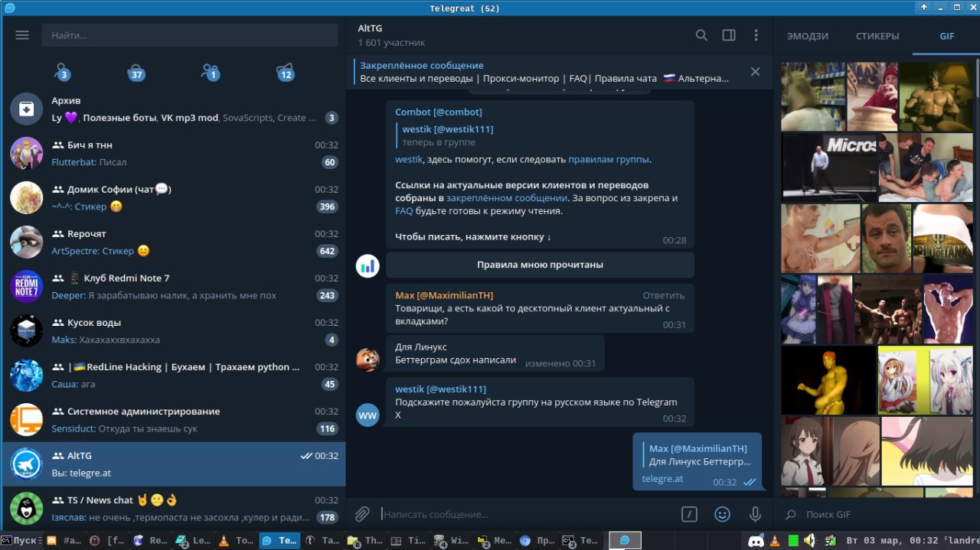
Task: Switch to the СТИКЕРЫ tab
Action: pos(877,36)
